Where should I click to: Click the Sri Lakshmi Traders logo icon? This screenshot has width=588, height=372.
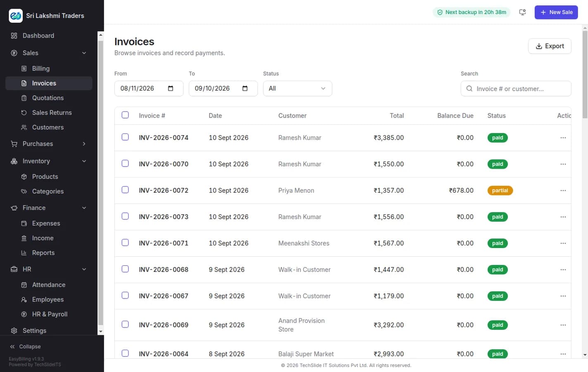pos(16,16)
